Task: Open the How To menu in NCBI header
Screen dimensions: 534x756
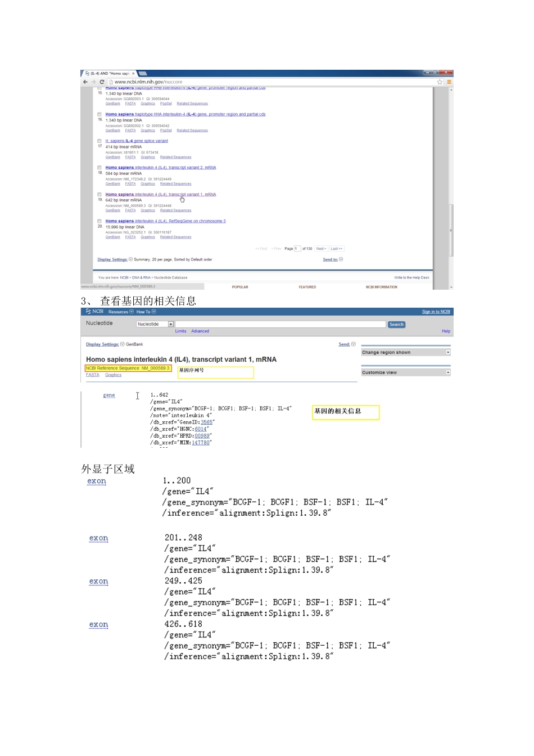Action: (x=146, y=312)
